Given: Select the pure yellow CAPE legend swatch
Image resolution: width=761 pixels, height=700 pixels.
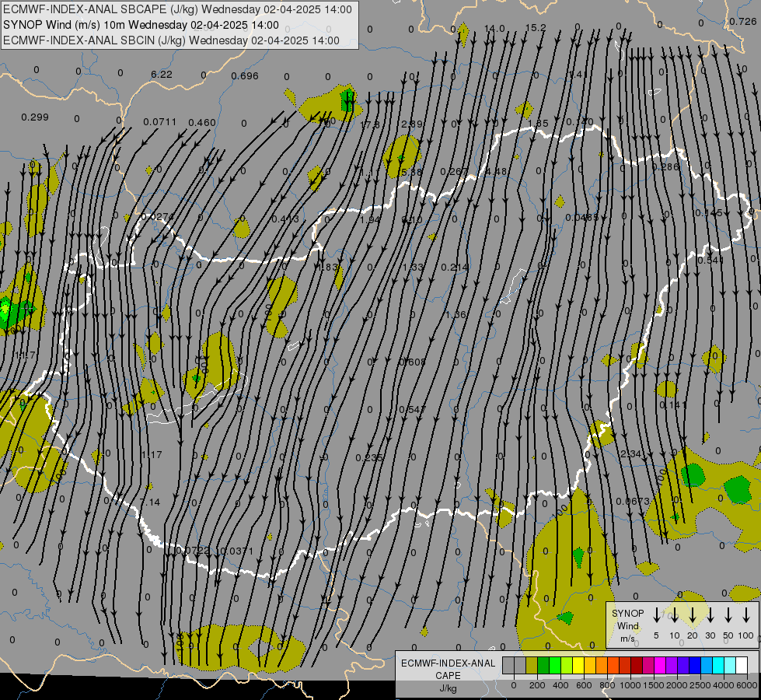Looking at the screenshot, I should 578,665.
